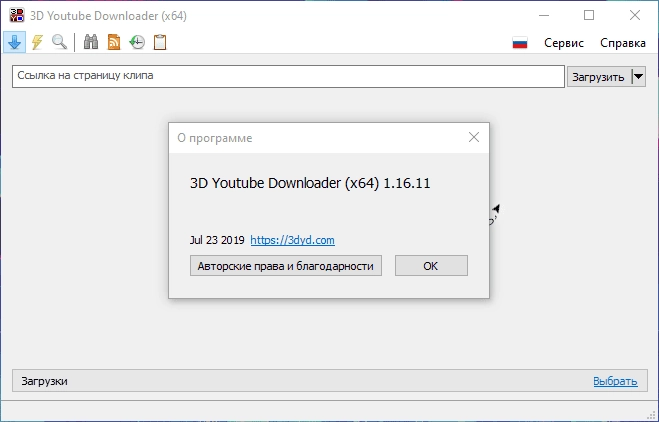
Task: Click the 3D Youtube Downloader title bar icon
Action: [17, 16]
